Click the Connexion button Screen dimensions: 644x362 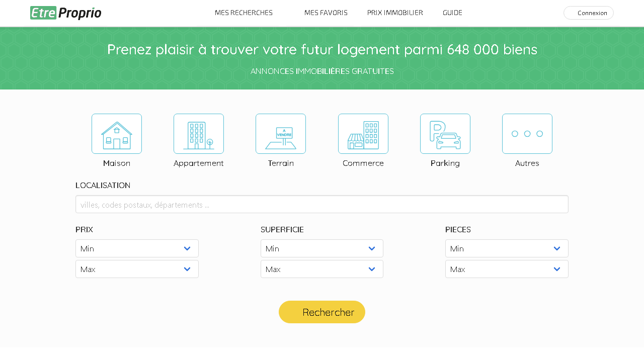click(589, 13)
